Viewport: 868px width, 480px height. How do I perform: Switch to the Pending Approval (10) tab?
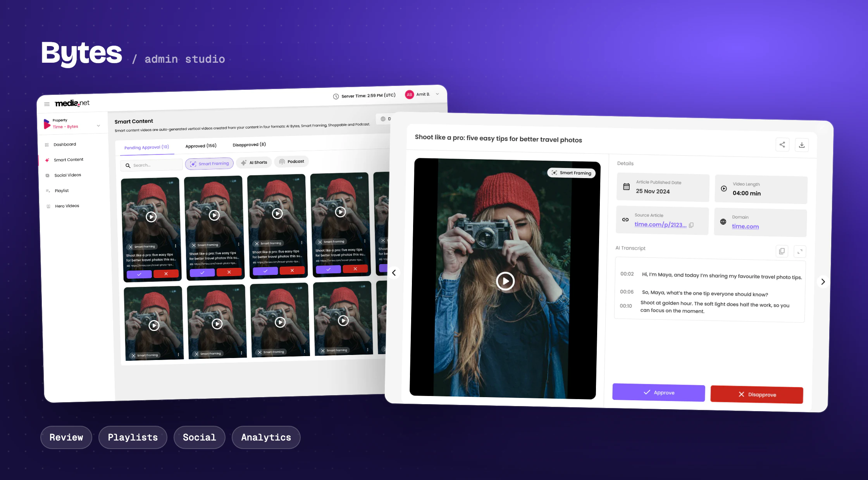pyautogui.click(x=146, y=147)
